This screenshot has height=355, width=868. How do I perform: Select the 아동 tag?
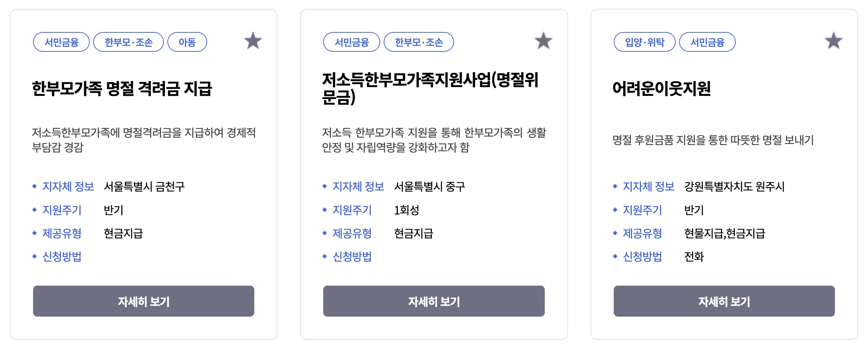point(187,42)
